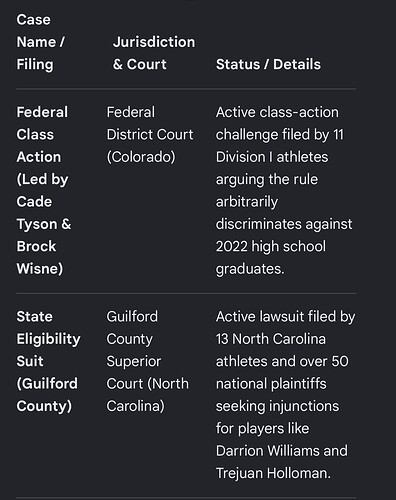Screen dimensions: 396x500
Task: Click the 'Status / Details' column header
Action: click(x=268, y=64)
